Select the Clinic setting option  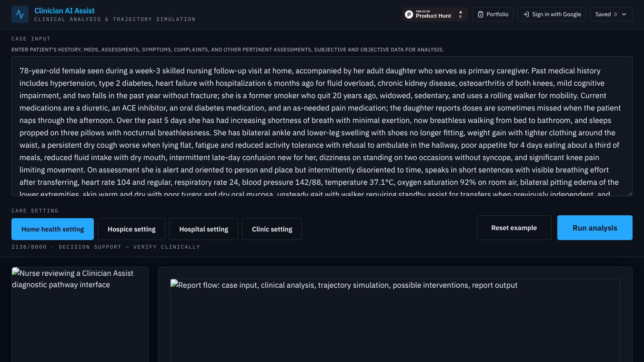tap(272, 229)
